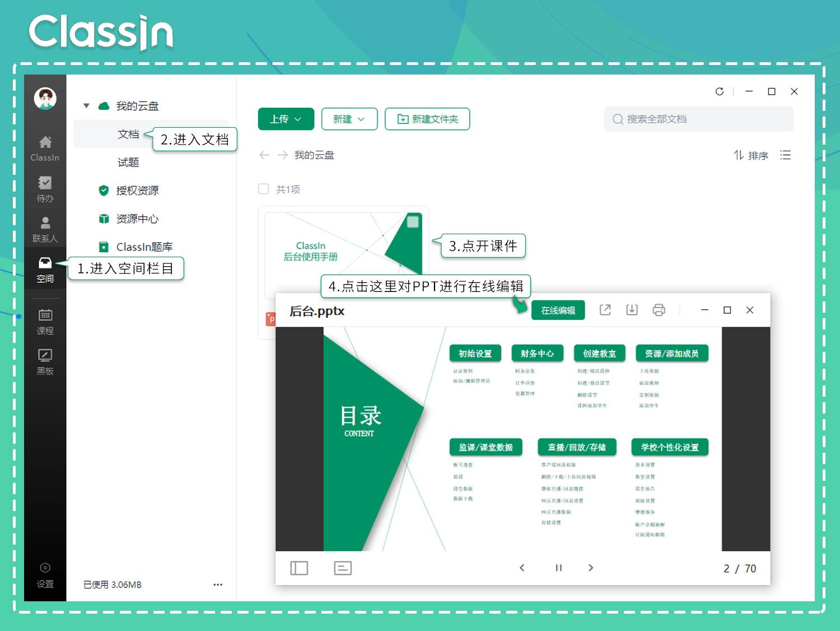Go to the next slide

pyautogui.click(x=591, y=568)
